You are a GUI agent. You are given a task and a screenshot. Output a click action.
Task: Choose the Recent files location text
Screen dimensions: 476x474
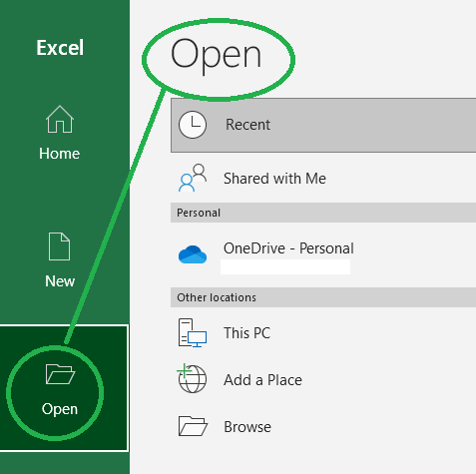point(247,125)
